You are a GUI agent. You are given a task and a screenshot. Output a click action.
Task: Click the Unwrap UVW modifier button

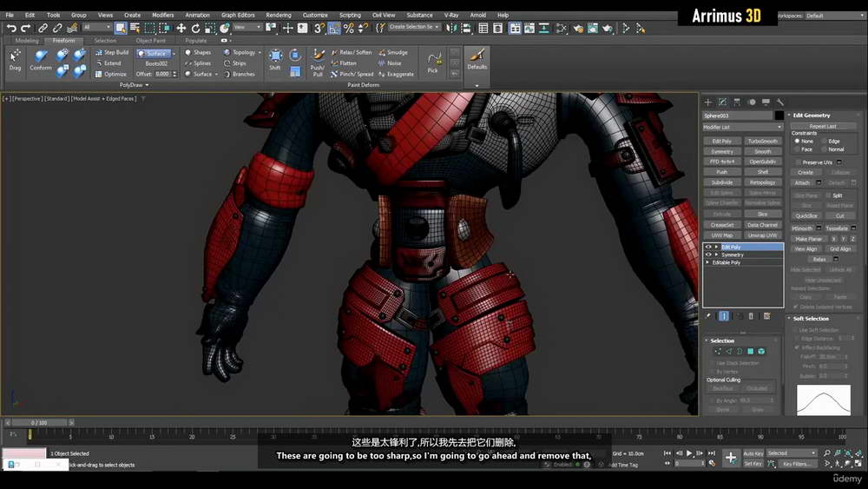pyautogui.click(x=763, y=235)
